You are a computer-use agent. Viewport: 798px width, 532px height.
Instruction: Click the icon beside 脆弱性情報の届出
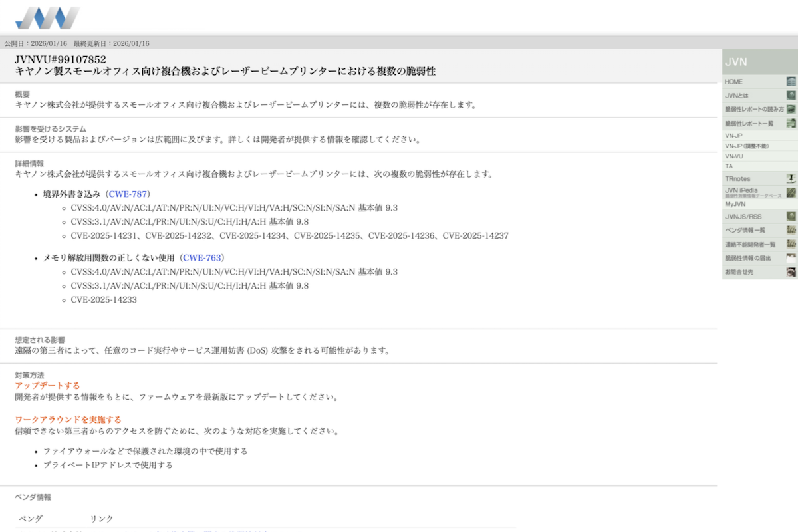click(791, 258)
